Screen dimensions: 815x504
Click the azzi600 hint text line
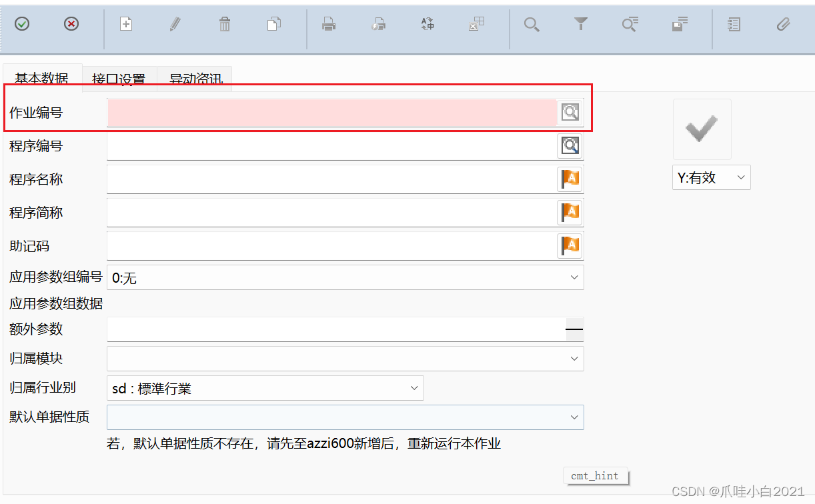click(x=303, y=443)
